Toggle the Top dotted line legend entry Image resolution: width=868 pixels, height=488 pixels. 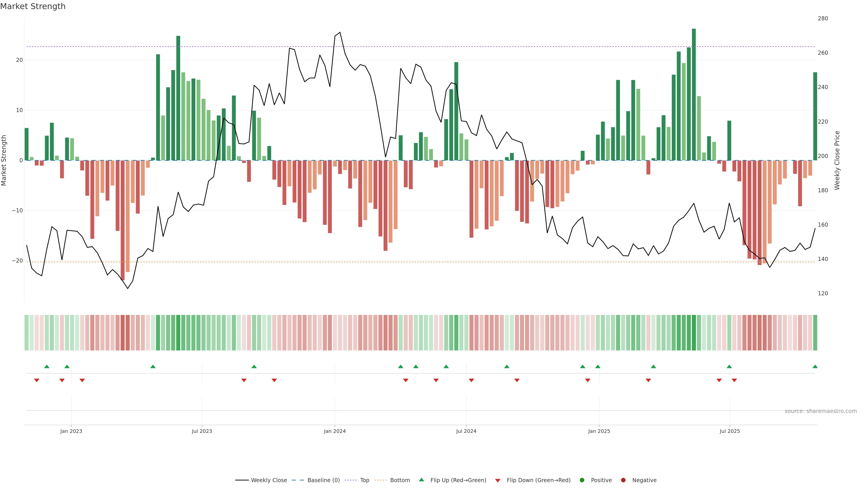364,480
